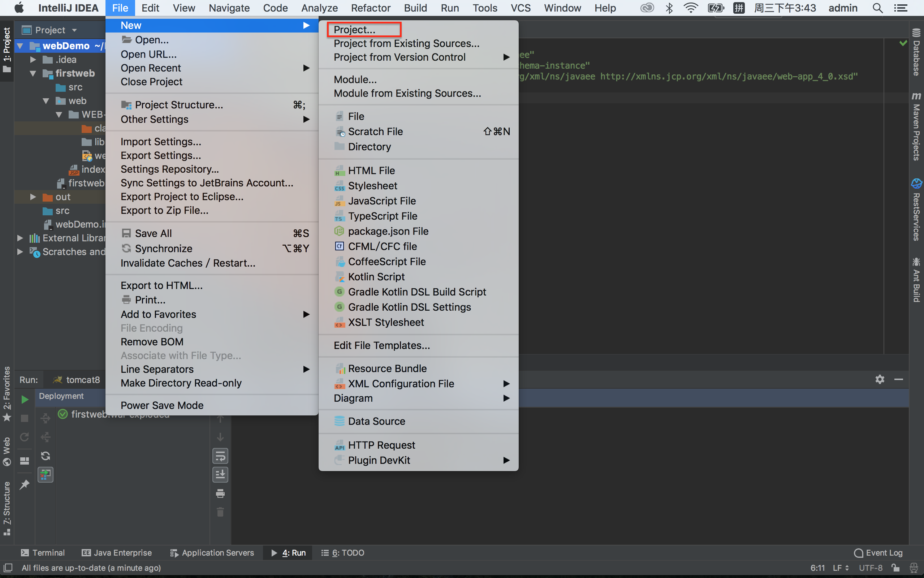
Task: Click the pin tab icon in Run panel
Action: 25,484
